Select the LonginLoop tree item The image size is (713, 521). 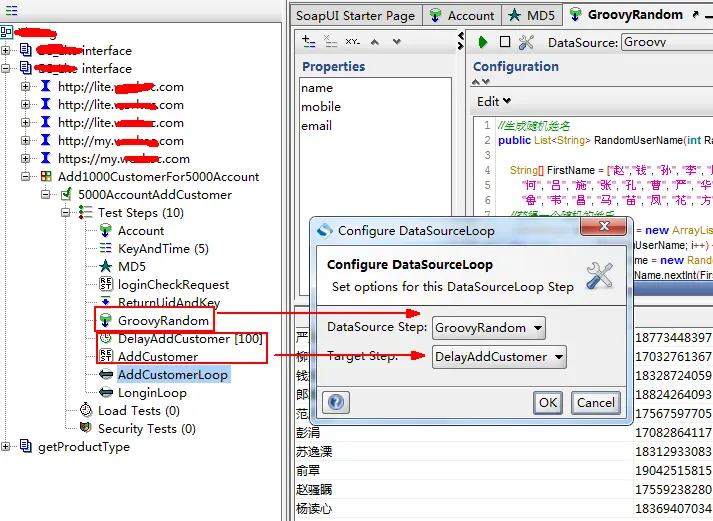coord(152,392)
